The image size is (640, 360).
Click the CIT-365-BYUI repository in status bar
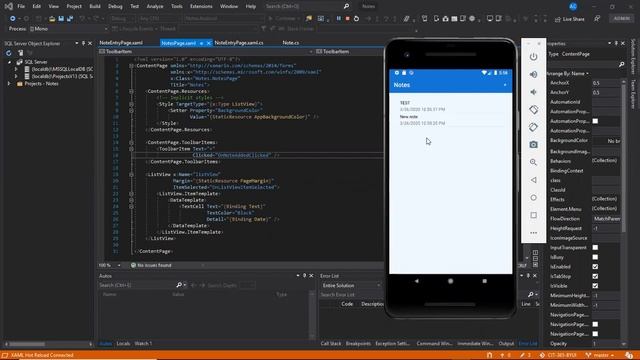[x=558, y=356]
